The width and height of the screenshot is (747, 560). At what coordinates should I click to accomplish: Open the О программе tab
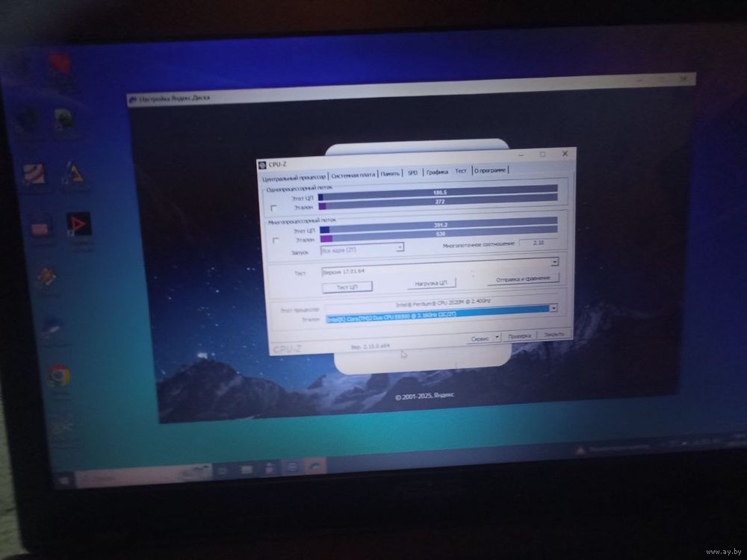tap(490, 169)
